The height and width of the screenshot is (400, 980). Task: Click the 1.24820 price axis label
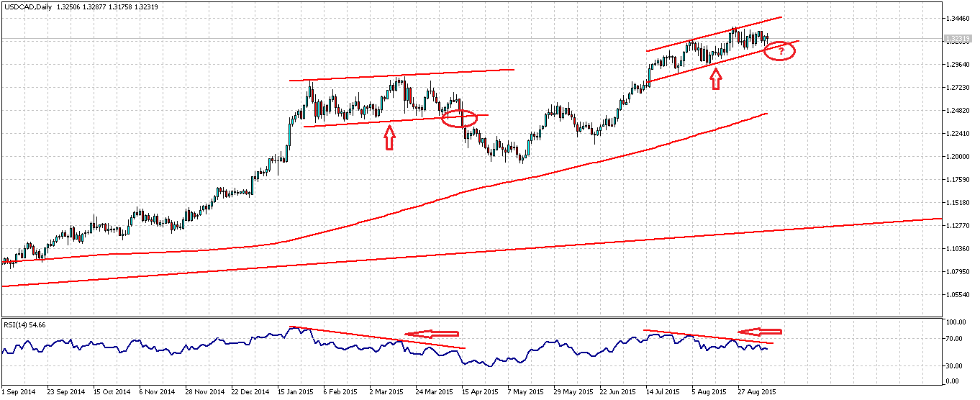click(958, 111)
